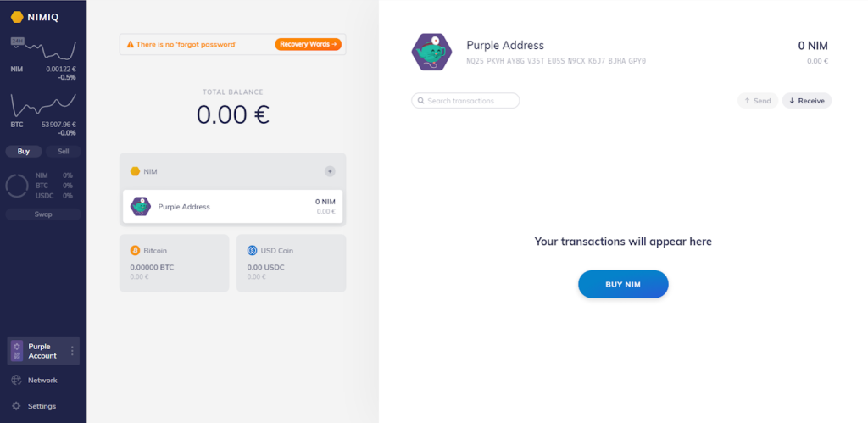Select Buy in the sidebar
Image resolution: width=868 pixels, height=423 pixels.
tap(24, 151)
